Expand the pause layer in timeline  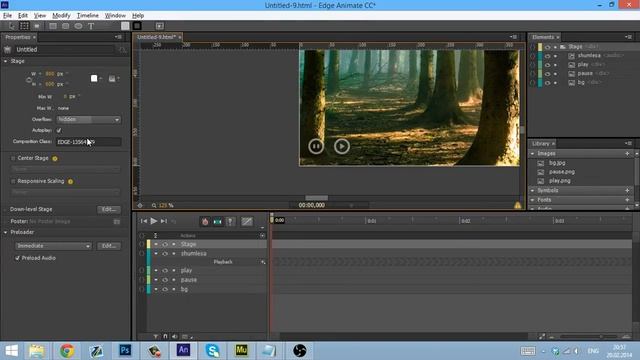click(156, 280)
